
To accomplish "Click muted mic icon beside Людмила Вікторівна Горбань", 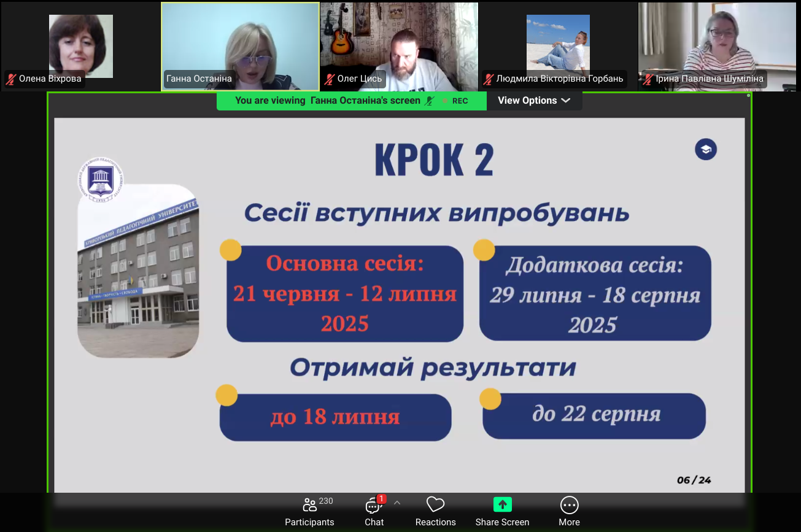I will tap(489, 79).
